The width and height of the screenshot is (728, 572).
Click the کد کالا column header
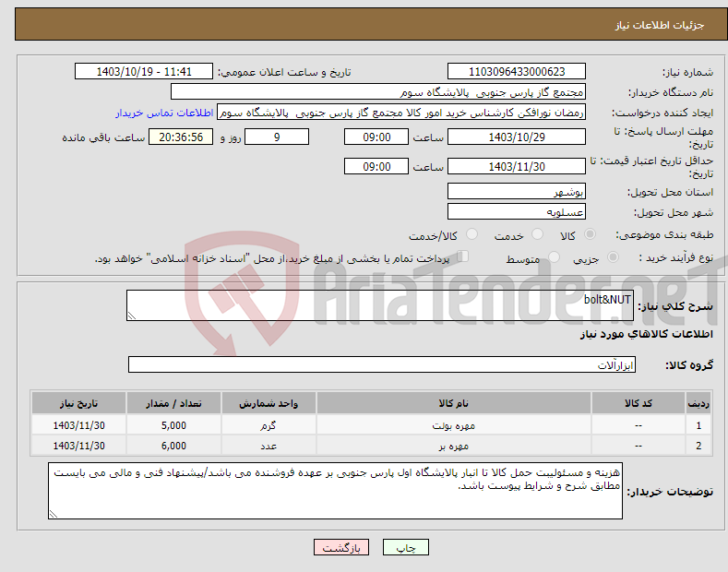[x=638, y=403]
